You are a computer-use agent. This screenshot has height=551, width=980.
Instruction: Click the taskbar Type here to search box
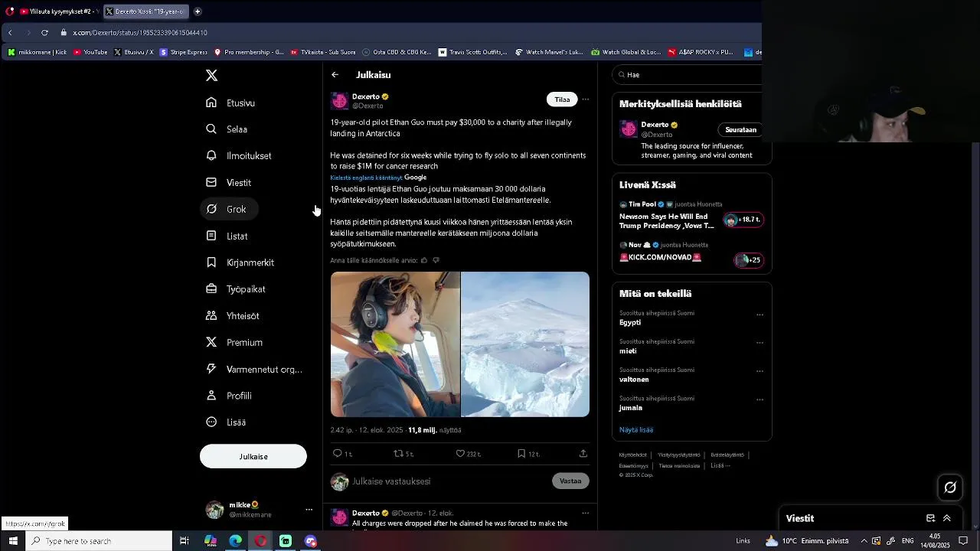coord(100,541)
